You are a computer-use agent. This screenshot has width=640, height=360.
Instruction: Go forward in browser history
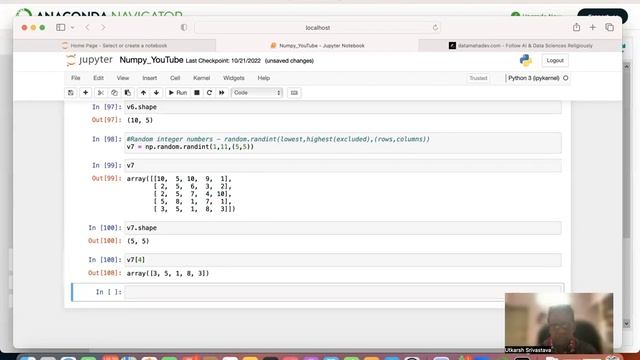pos(103,27)
